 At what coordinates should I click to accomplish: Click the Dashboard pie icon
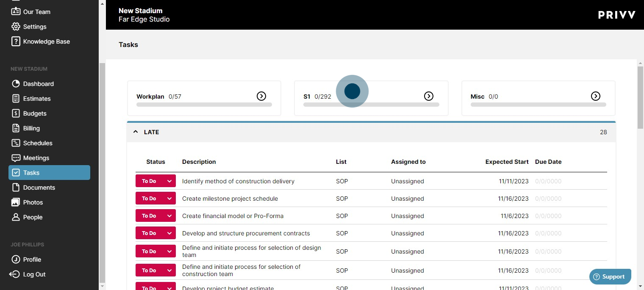(x=16, y=84)
